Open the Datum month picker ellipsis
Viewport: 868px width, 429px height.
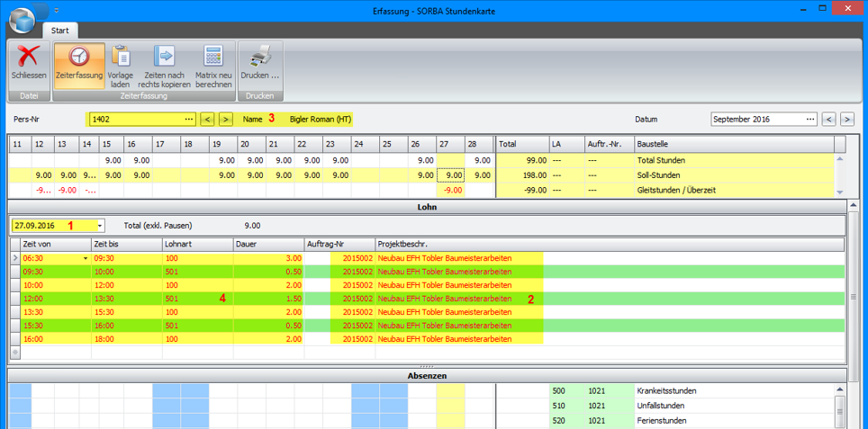[811, 119]
